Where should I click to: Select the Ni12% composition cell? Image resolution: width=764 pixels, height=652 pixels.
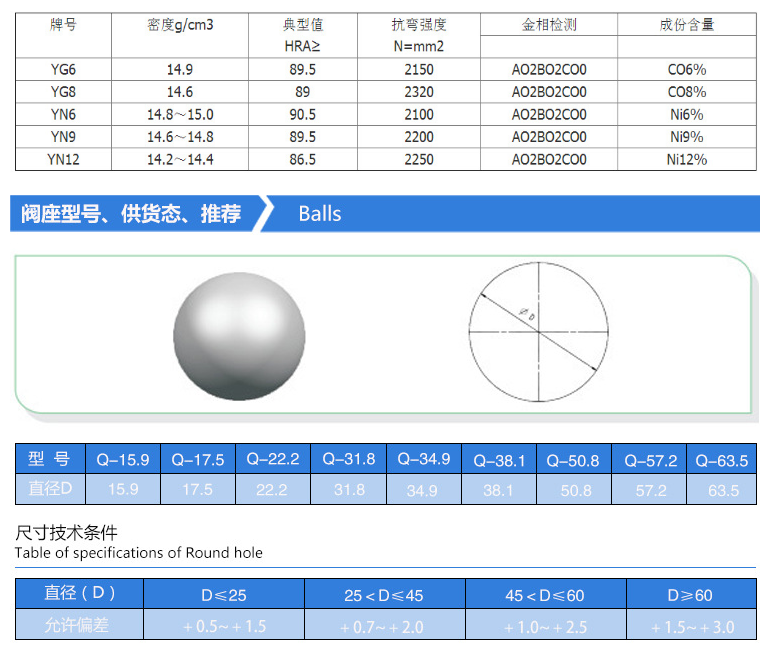coord(686,159)
